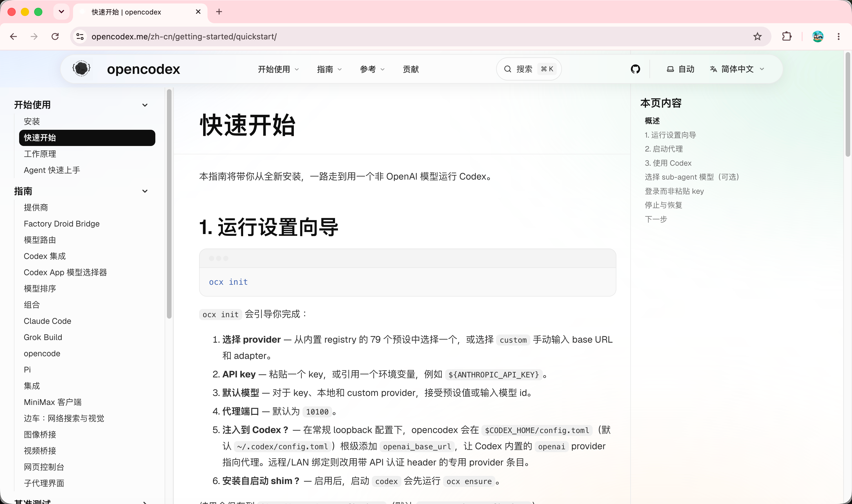This screenshot has width=852, height=504.
Task: View site information icon in address bar
Action: [80, 36]
